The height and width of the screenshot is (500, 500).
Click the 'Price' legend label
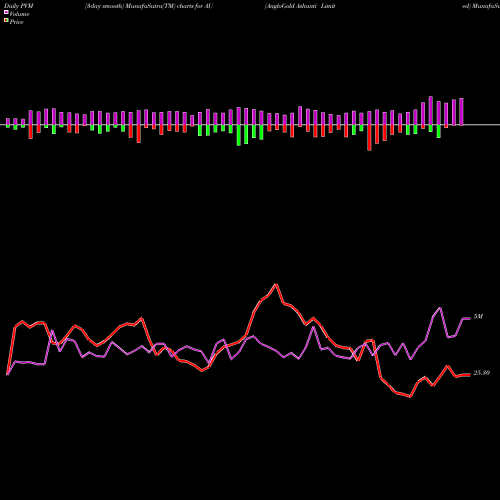pos(16,22)
